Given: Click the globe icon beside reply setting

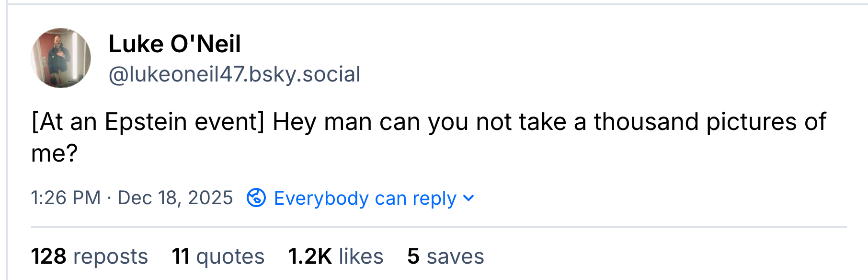Looking at the screenshot, I should [x=256, y=198].
